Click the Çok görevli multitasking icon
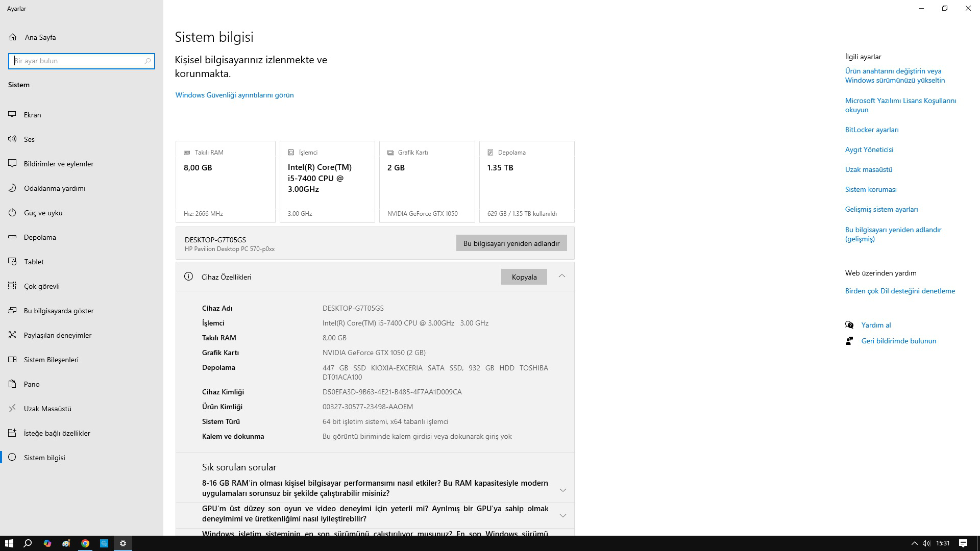 click(12, 286)
